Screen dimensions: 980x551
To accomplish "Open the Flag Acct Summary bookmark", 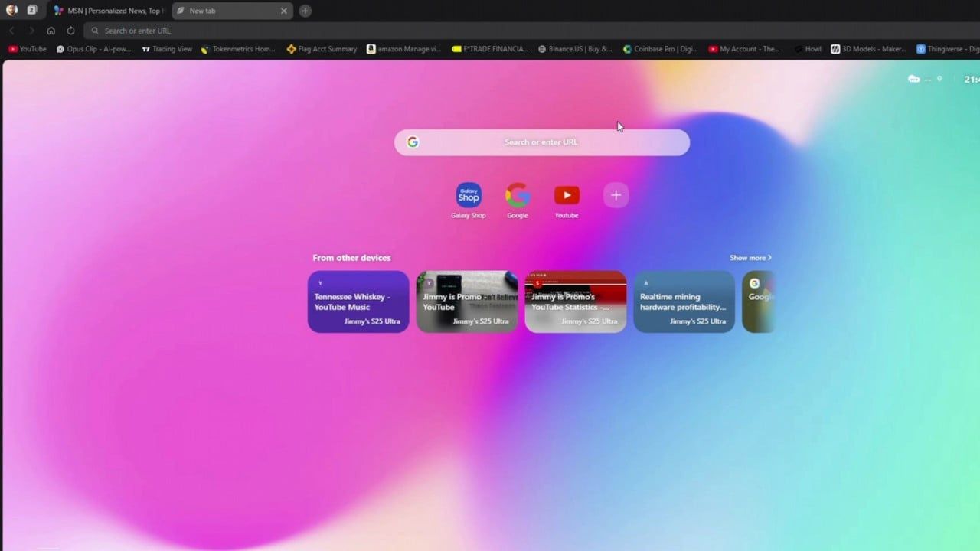I will coord(322,49).
